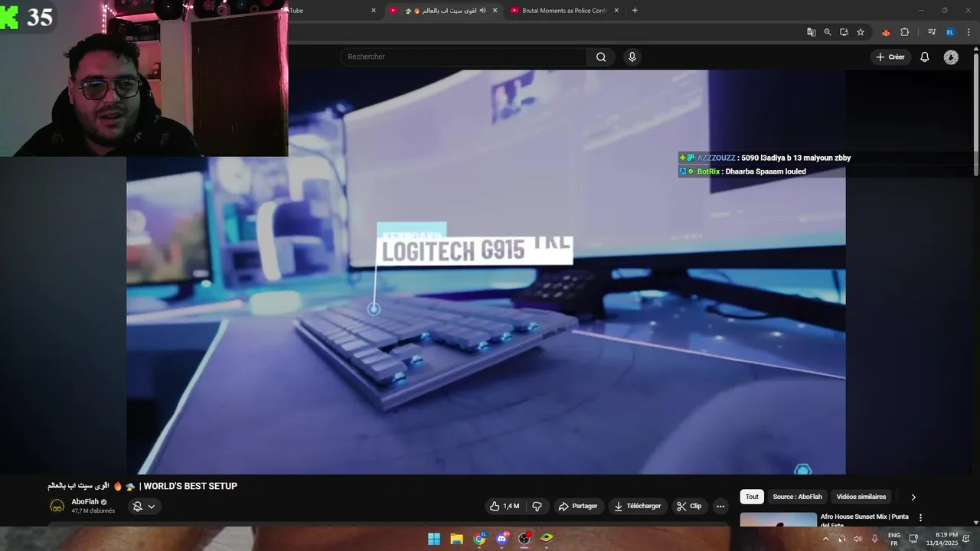Click the install app icon in address bar
This screenshot has height=551, width=980.
pos(844,32)
